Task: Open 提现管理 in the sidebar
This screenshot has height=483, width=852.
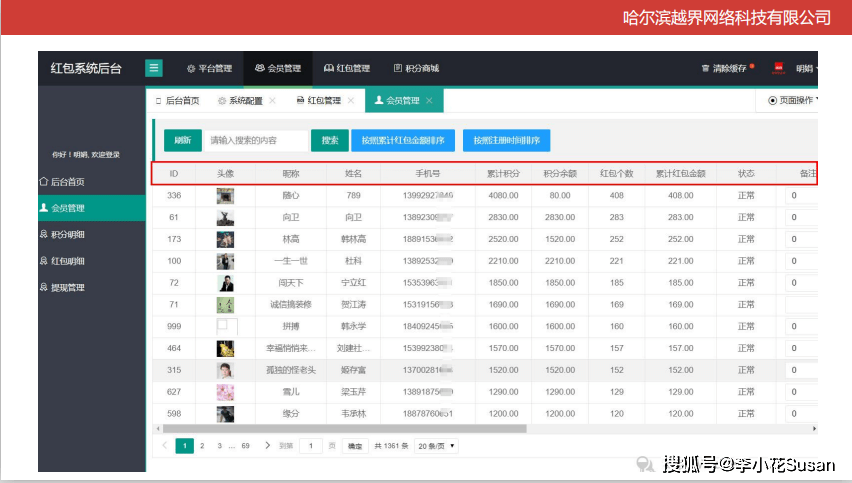Action: click(67, 288)
